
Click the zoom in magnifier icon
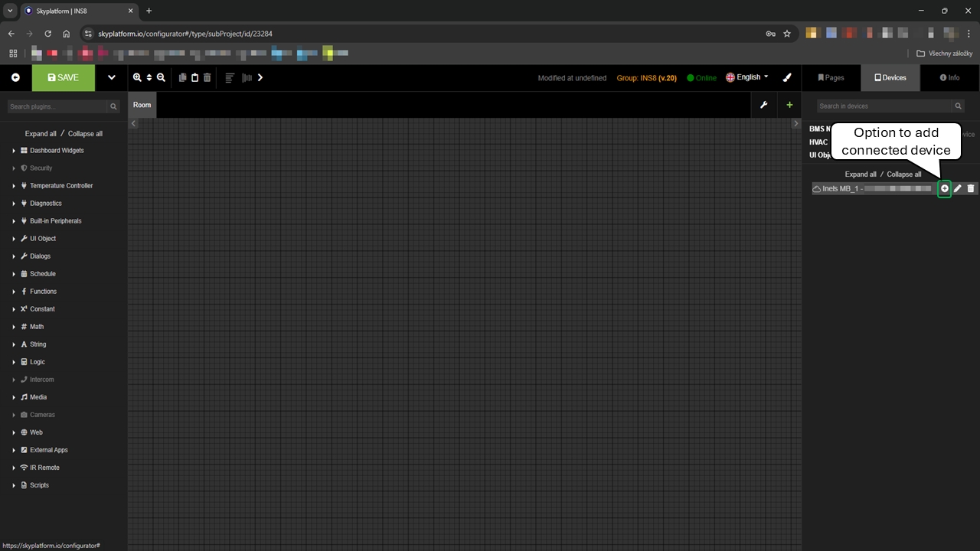tap(137, 77)
